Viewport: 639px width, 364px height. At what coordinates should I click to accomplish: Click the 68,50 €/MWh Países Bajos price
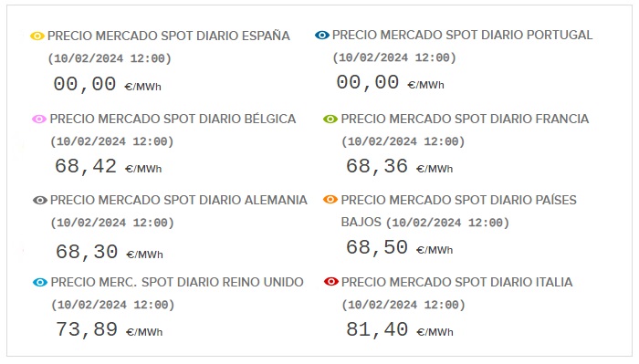[400, 247]
